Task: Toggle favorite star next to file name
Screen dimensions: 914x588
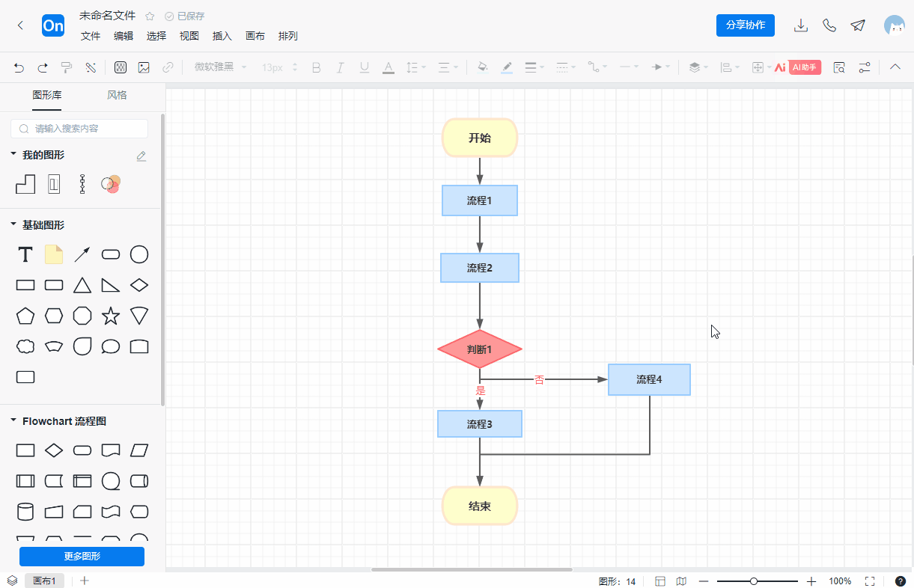Action: (x=150, y=16)
